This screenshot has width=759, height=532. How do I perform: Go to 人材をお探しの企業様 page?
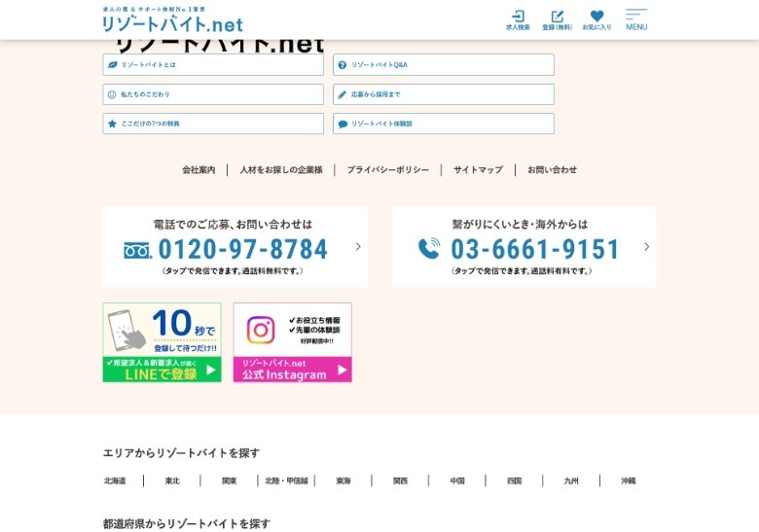pos(281,170)
